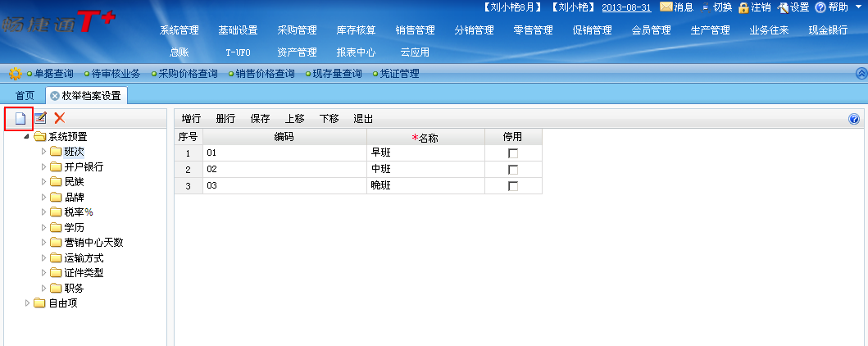868x346 pixels.
Task: Click 注销 logout lock icon
Action: tap(755, 7)
